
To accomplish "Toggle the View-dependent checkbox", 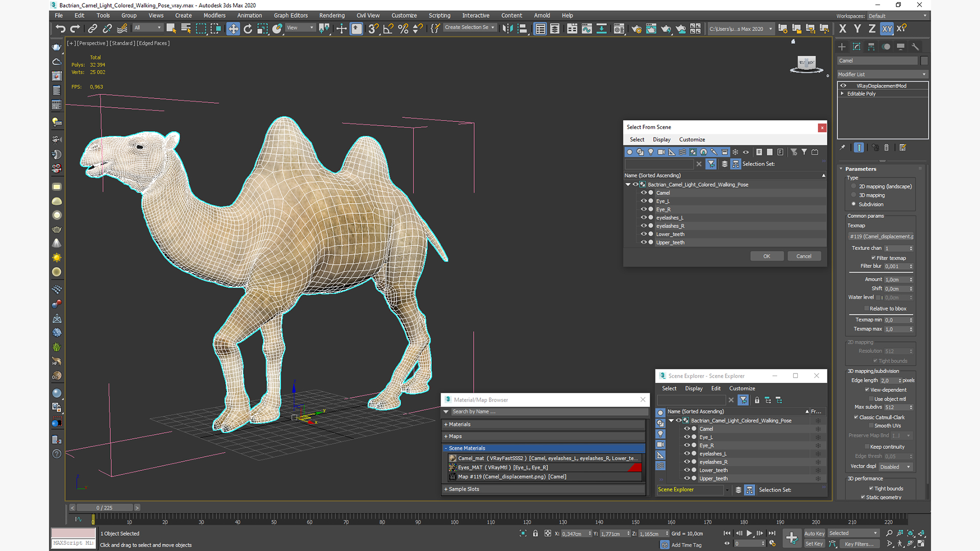I will (867, 389).
